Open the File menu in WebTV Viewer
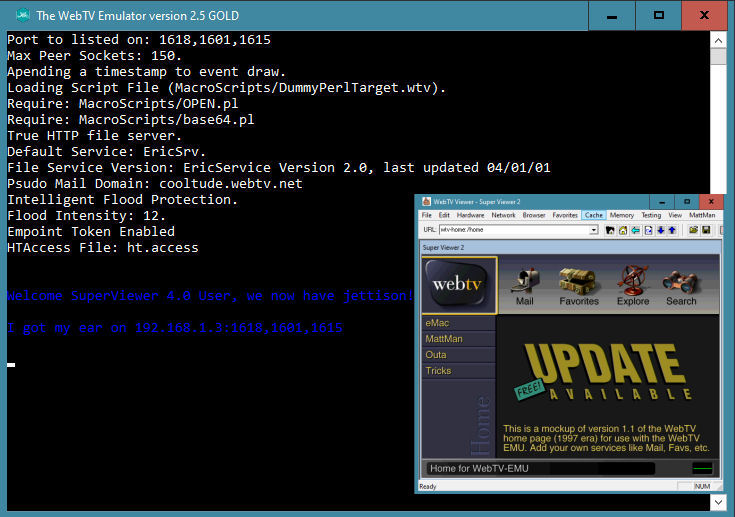 pos(427,215)
